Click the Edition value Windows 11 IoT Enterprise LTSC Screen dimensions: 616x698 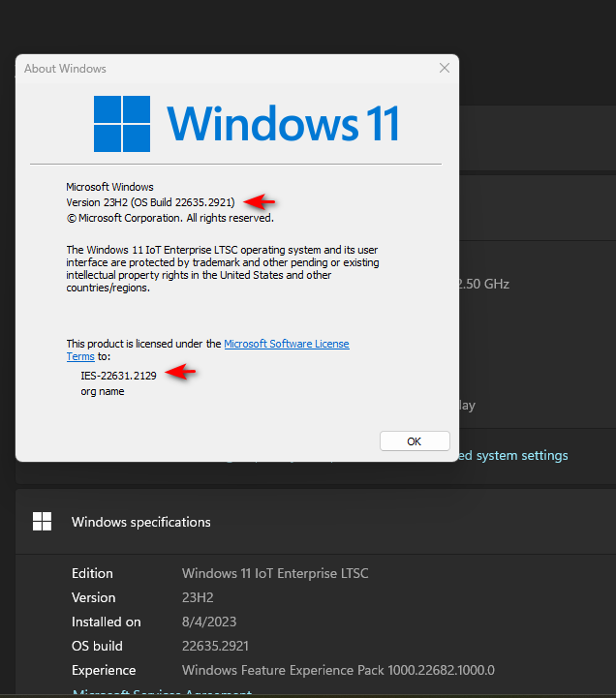click(275, 573)
